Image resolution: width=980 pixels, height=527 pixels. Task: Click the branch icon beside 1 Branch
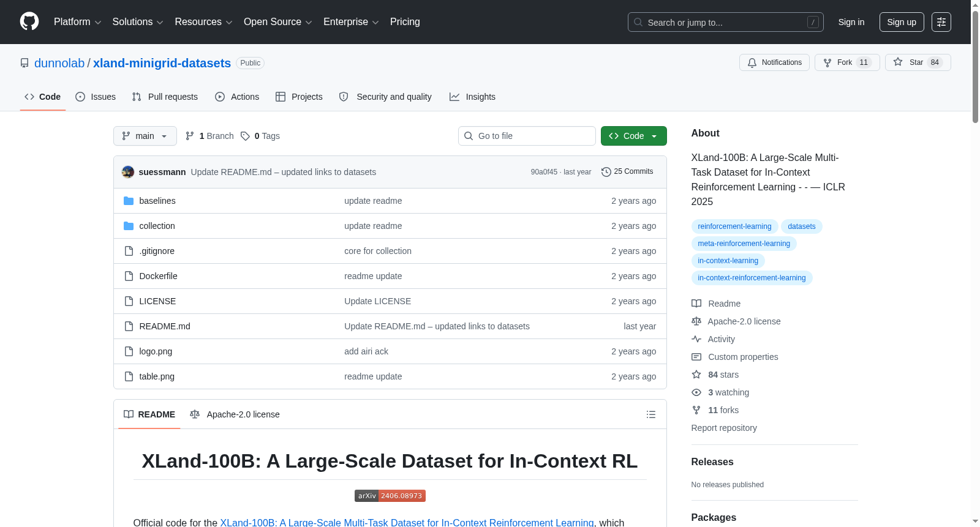[x=190, y=136]
